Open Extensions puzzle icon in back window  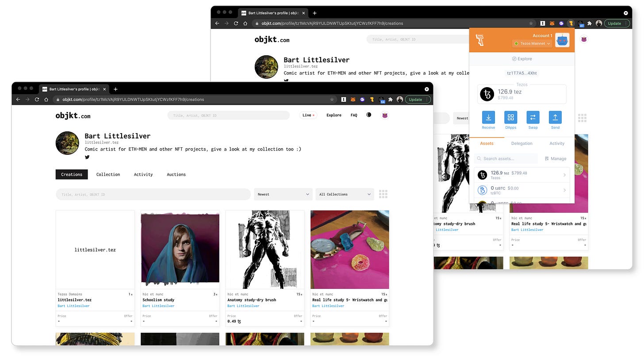point(590,23)
